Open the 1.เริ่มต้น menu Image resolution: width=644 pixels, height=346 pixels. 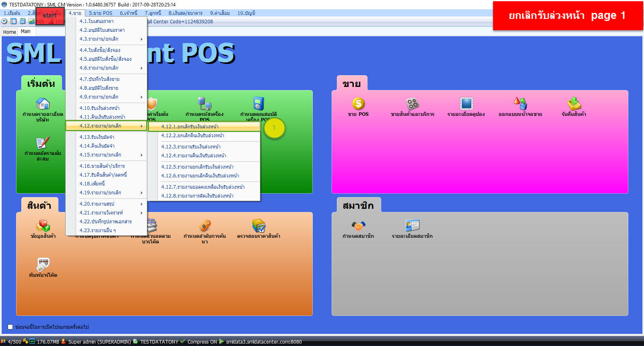12,13
